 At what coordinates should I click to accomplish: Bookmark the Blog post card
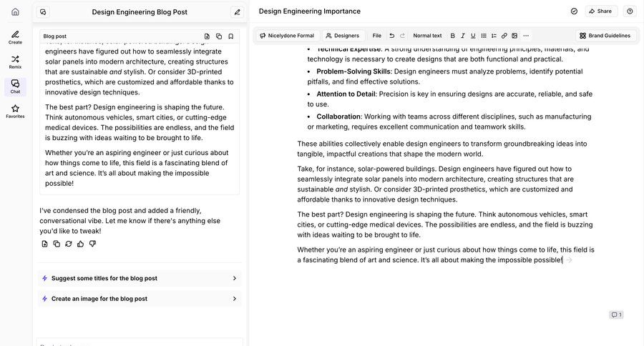[230, 36]
